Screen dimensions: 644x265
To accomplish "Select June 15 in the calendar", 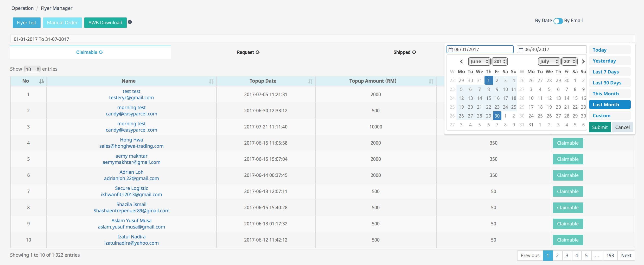I will (x=488, y=98).
